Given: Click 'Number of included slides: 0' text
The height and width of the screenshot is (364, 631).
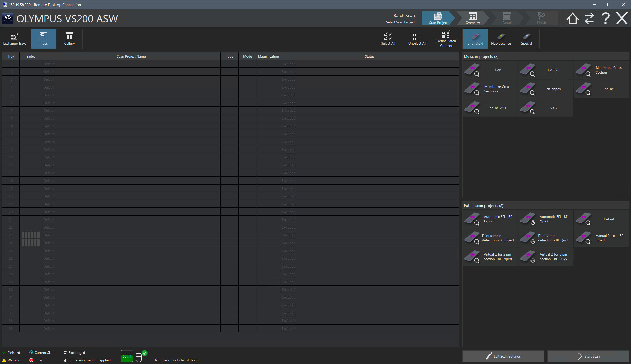Looking at the screenshot, I should 177,360.
